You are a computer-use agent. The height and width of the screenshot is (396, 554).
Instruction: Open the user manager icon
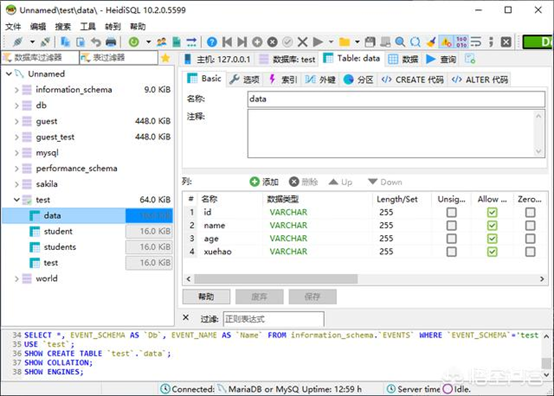click(x=161, y=42)
